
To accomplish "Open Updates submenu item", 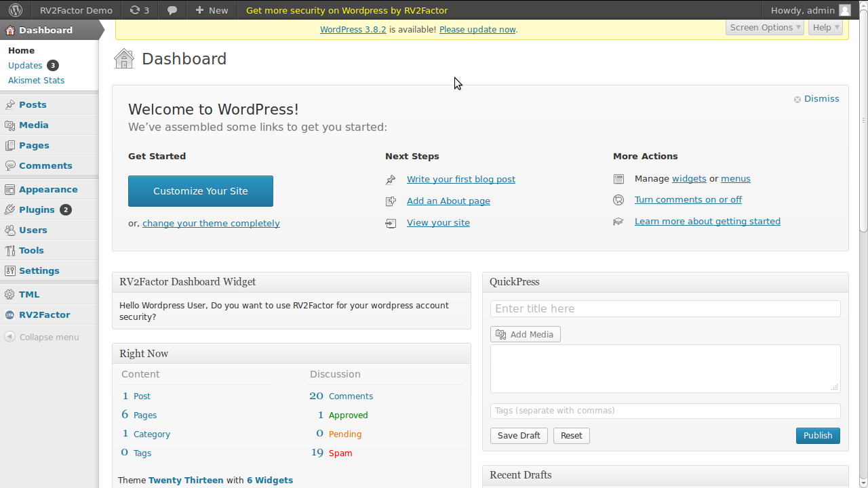I will click(x=25, y=66).
